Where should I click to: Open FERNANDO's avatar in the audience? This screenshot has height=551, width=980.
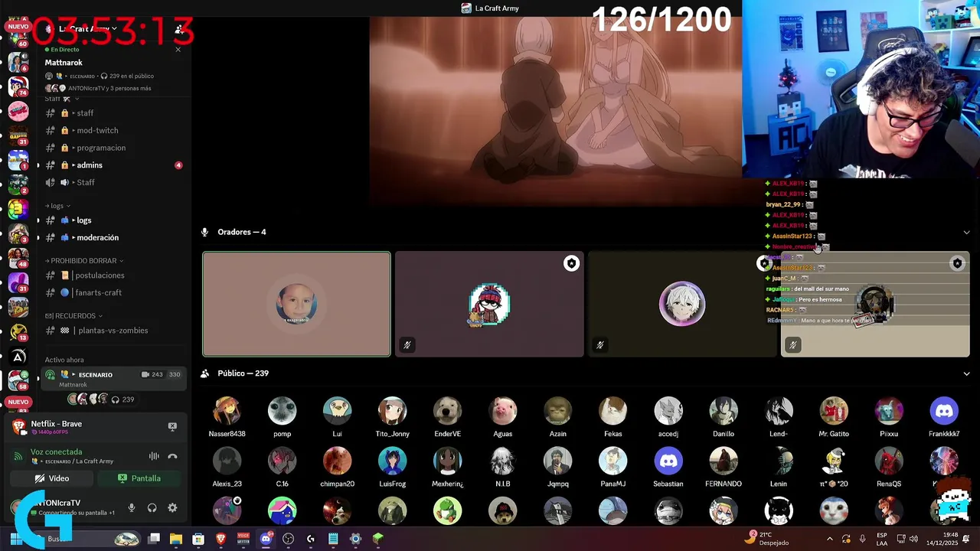724,461
